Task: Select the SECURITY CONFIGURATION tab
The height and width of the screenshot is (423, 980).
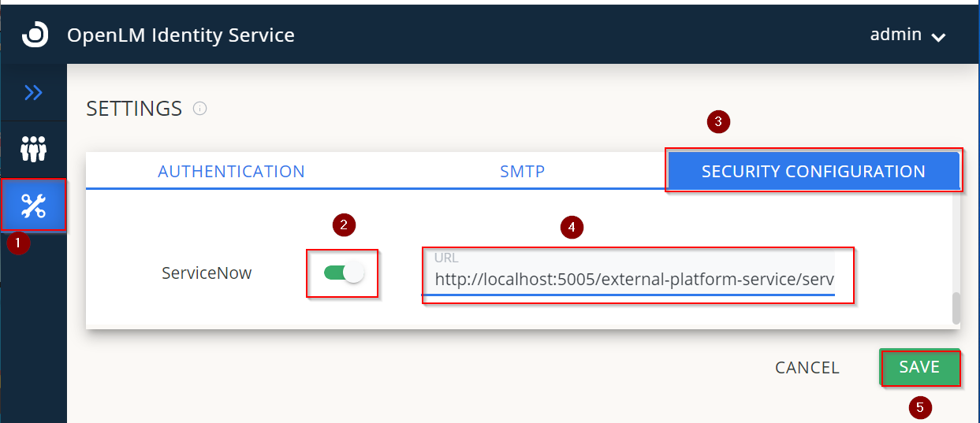Action: click(x=813, y=171)
